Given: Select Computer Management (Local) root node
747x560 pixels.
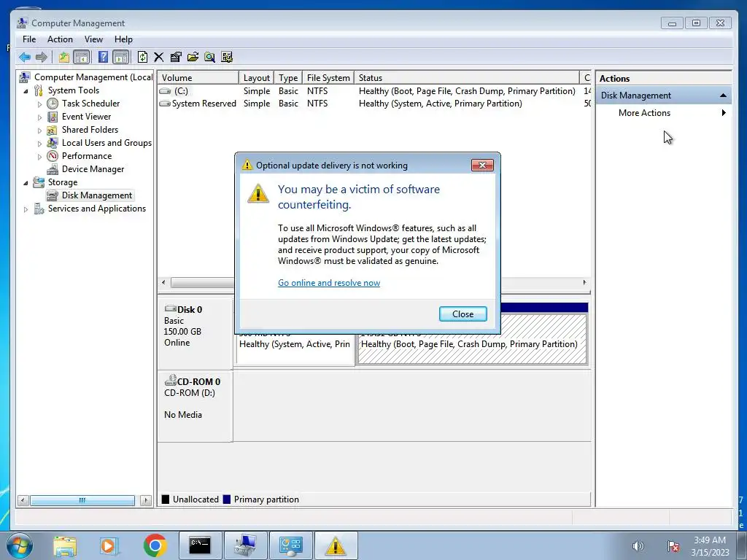Looking at the screenshot, I should click(93, 77).
